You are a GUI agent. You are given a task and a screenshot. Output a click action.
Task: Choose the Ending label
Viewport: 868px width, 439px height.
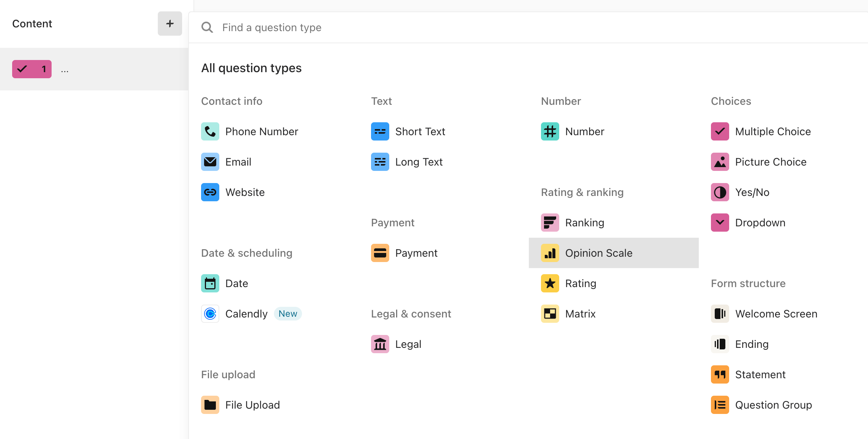752,344
